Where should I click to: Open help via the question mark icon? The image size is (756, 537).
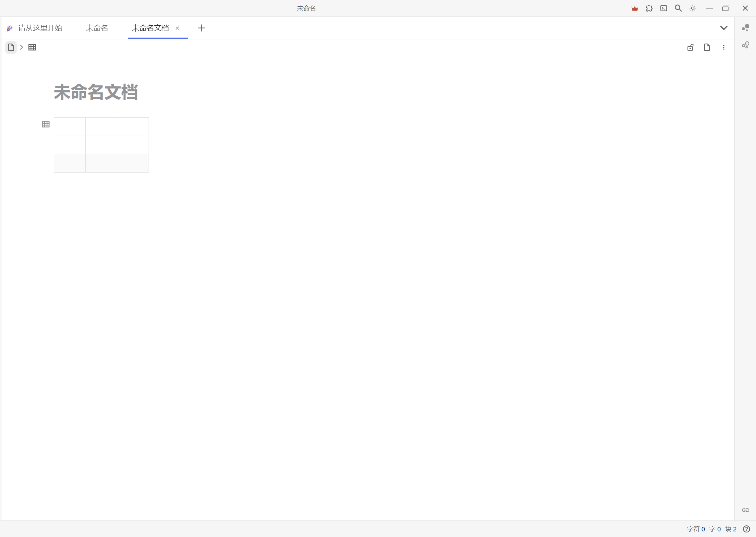[745, 529]
